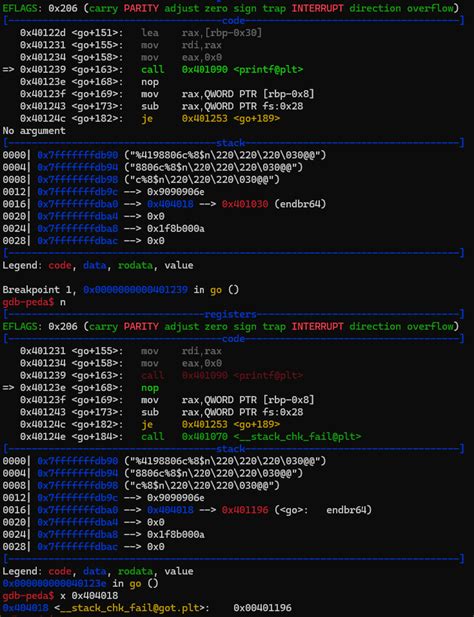The width and height of the screenshot is (474, 617).
Task: Click the "gdb-peda$ x 0x404018" command
Action: tap(60, 595)
